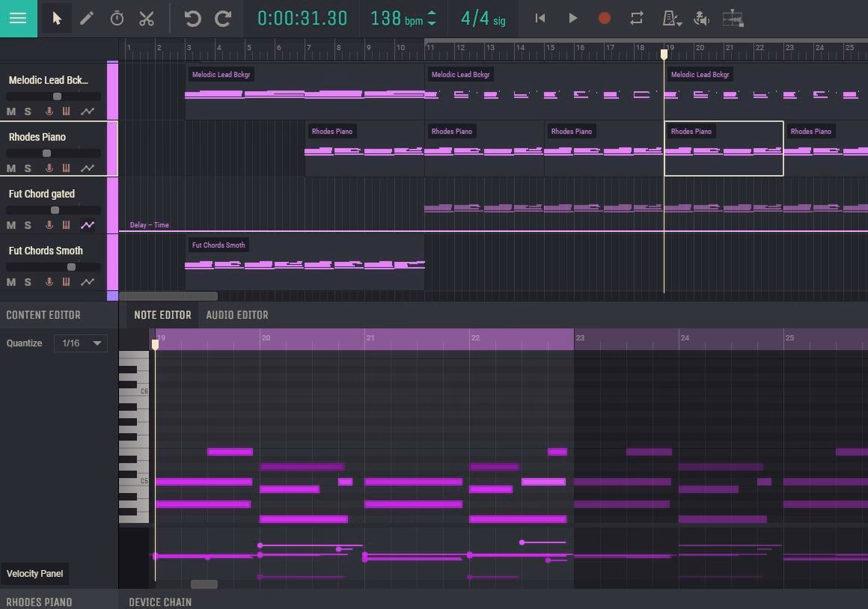The width and height of the screenshot is (868, 609).
Task: Select the pencil draw tool
Action: click(x=86, y=18)
